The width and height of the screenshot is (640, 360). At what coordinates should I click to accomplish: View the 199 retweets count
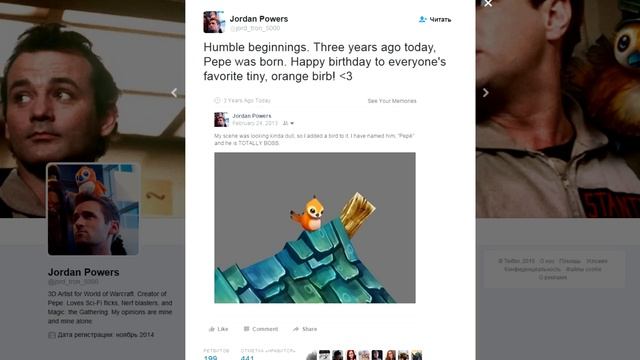click(211, 358)
